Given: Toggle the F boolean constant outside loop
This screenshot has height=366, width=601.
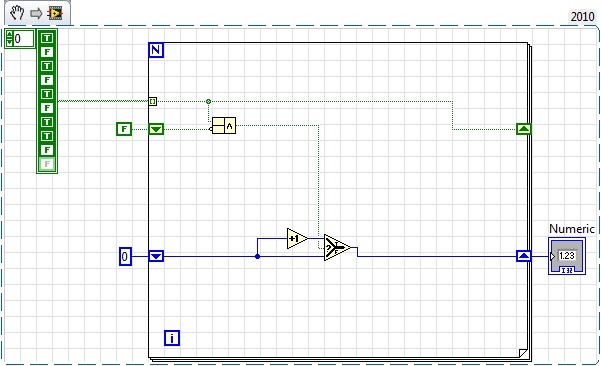Looking at the screenshot, I should pyautogui.click(x=124, y=129).
